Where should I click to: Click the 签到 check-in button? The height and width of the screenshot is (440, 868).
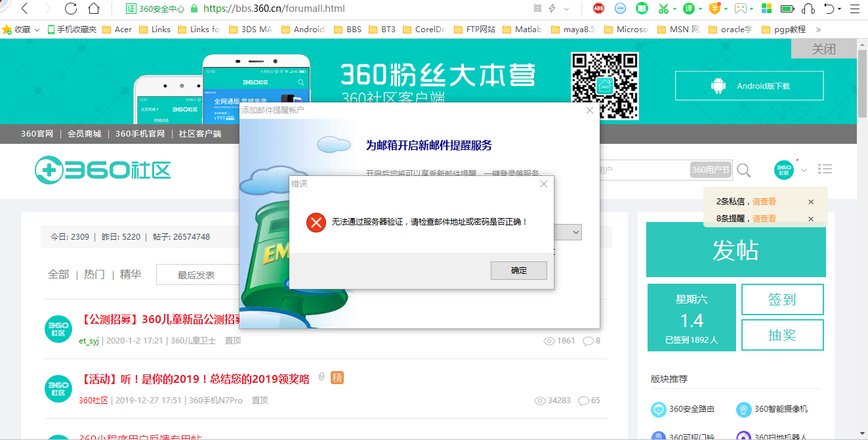tap(782, 299)
